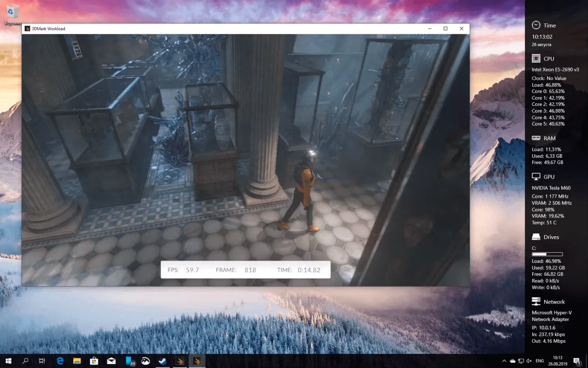Screen dimensions: 588x368
Task: Click the 'Core 2: 42,19%' line
Action: [x=548, y=104]
